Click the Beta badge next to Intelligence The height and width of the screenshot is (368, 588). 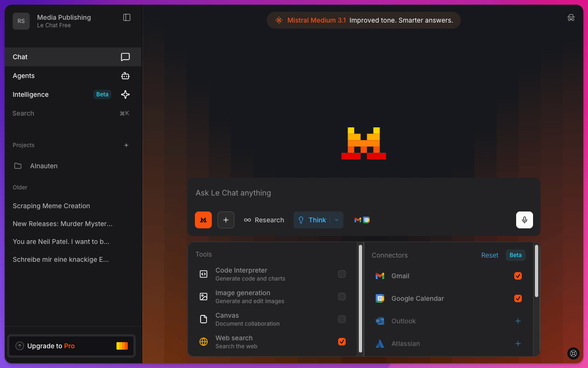click(102, 94)
